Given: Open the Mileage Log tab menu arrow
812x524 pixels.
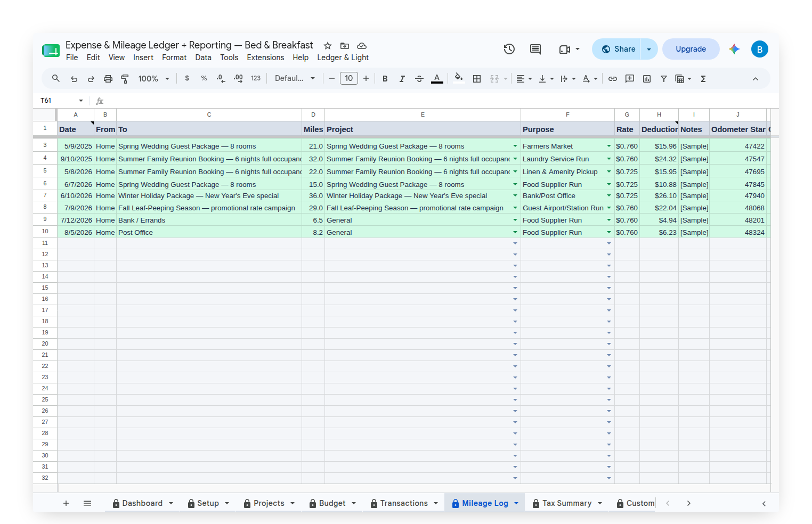Looking at the screenshot, I should (x=516, y=503).
